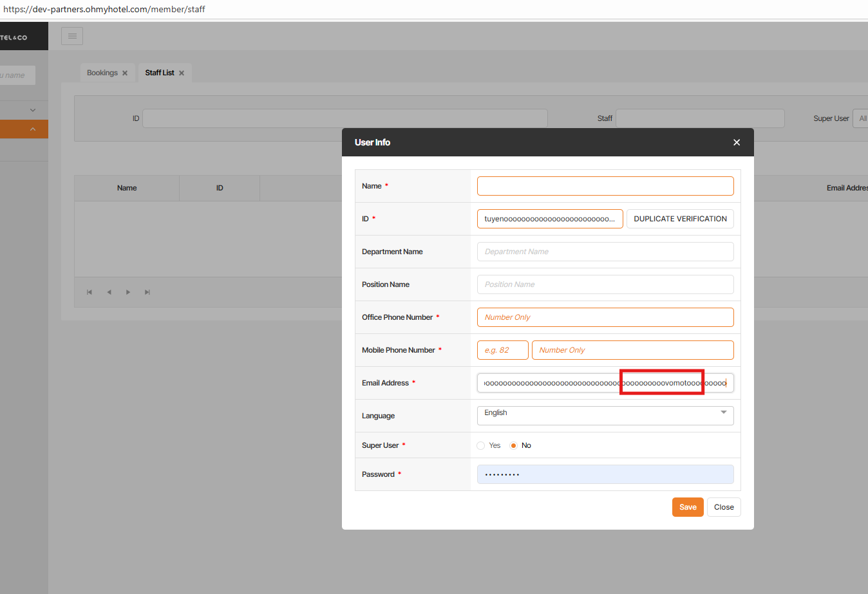868x594 pixels.
Task: Open the Language dropdown
Action: [605, 415]
